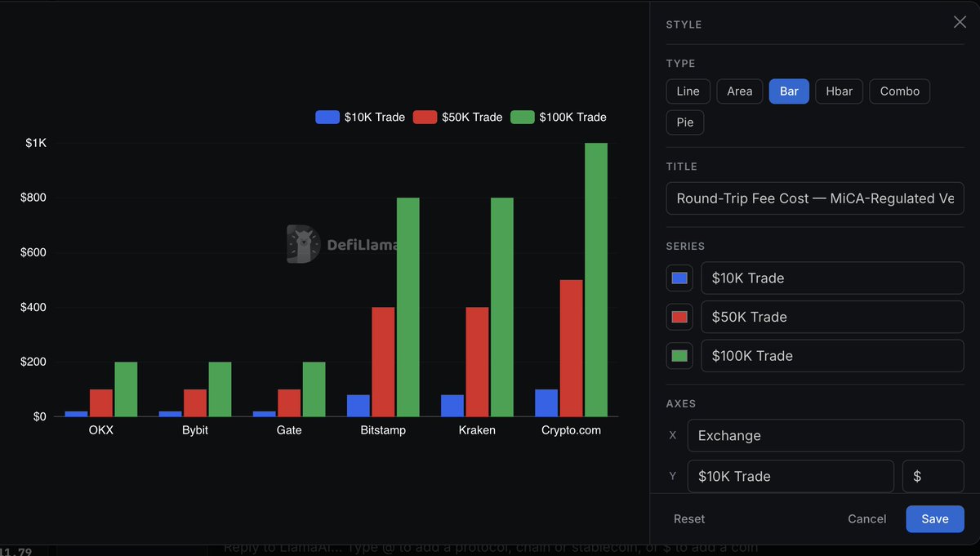The width and height of the screenshot is (980, 556).
Task: Select the Area chart type
Action: click(x=740, y=91)
